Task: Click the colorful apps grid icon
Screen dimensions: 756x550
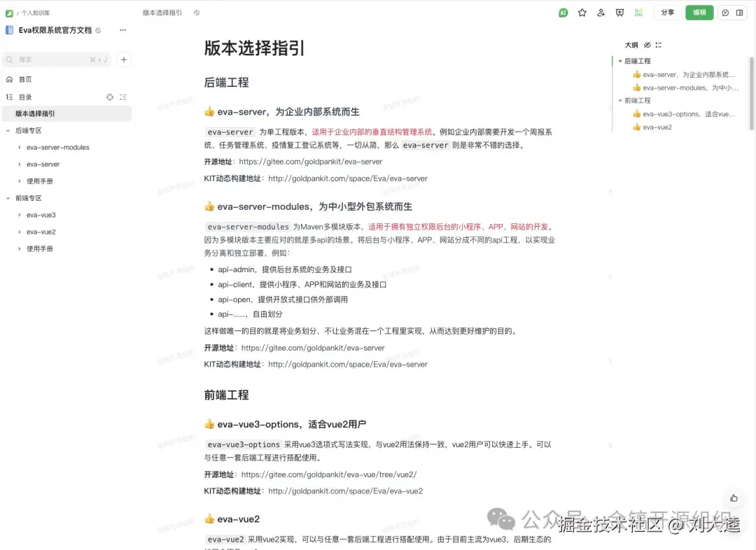Action: click(x=638, y=13)
